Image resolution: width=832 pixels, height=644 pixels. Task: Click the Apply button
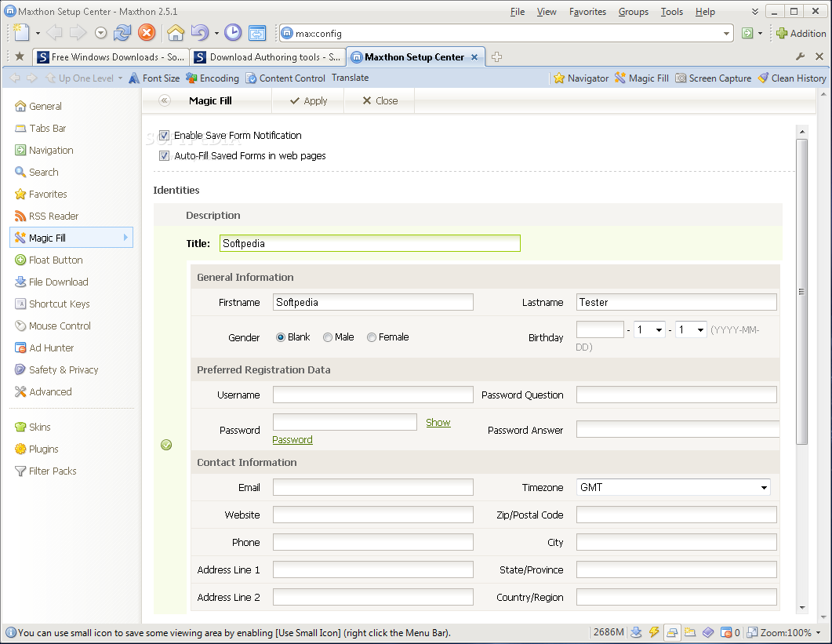tap(308, 101)
